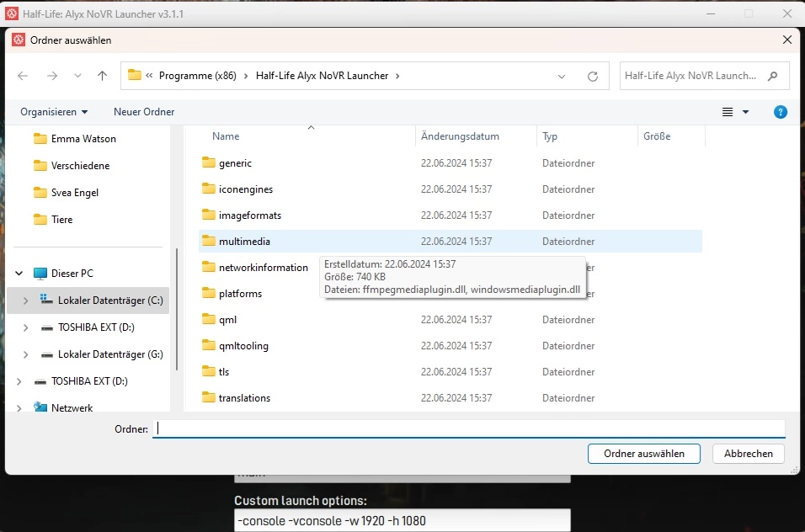This screenshot has width=805, height=532.
Task: Expand the nested TOSHIBA EXT (D:) node
Action: (x=25, y=327)
